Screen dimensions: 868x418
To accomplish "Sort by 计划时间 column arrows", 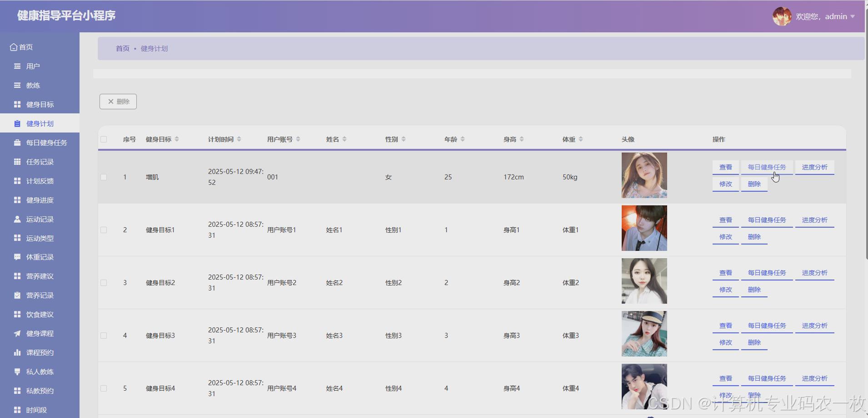I will [239, 139].
